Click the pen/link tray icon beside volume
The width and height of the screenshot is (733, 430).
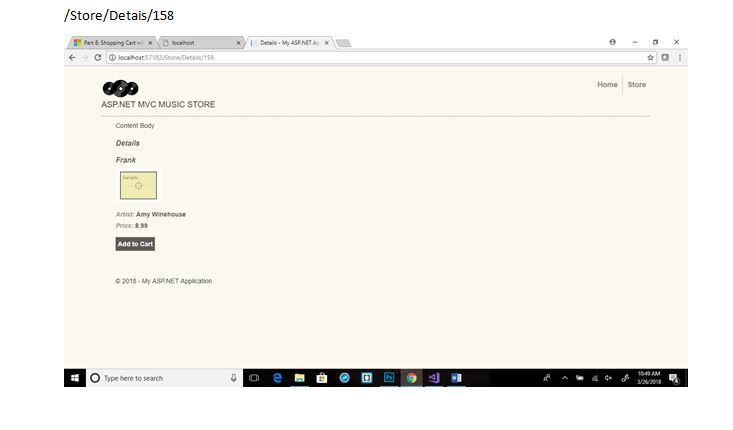[625, 378]
